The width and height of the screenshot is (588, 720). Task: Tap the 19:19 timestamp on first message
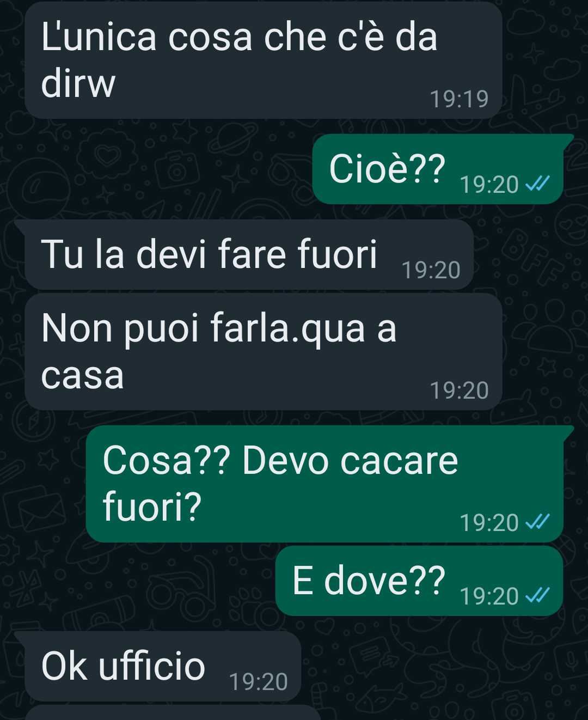tap(459, 99)
